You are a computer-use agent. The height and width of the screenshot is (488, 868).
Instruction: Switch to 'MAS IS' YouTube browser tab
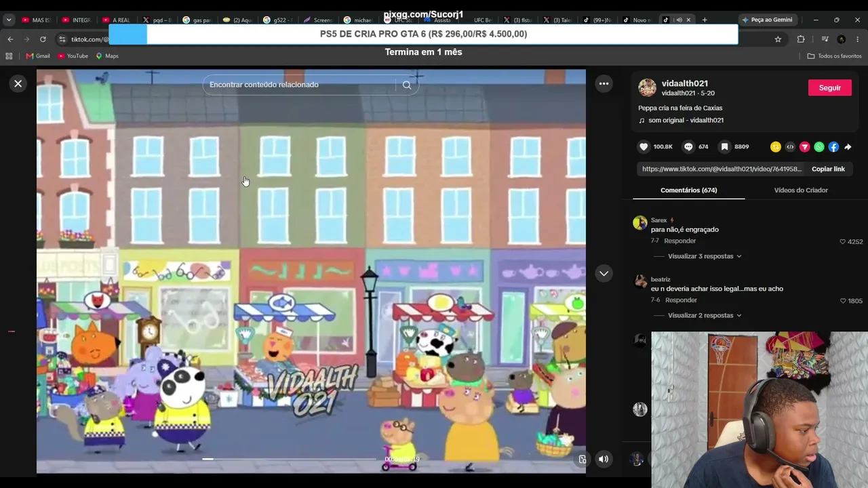37,20
